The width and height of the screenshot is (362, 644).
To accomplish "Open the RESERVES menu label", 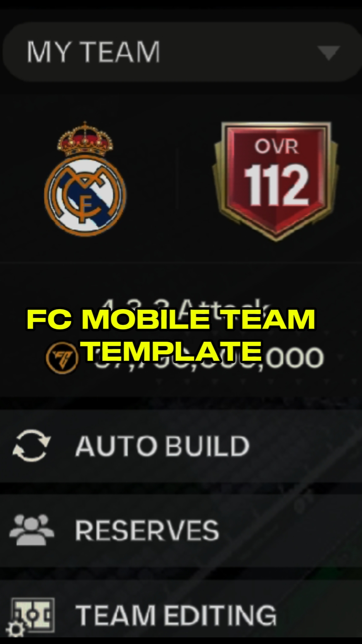I will pos(147,530).
